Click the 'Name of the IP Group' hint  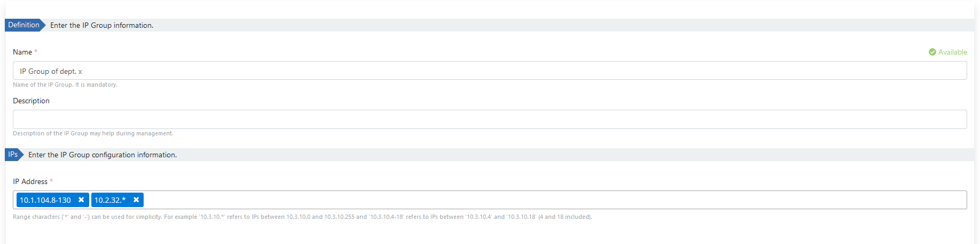[x=65, y=85]
